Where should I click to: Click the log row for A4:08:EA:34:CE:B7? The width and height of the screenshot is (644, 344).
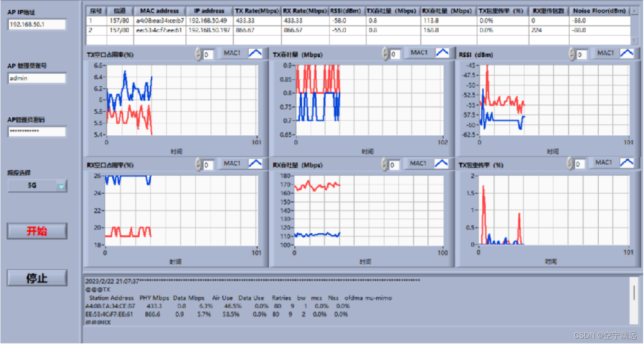[x=218, y=306]
